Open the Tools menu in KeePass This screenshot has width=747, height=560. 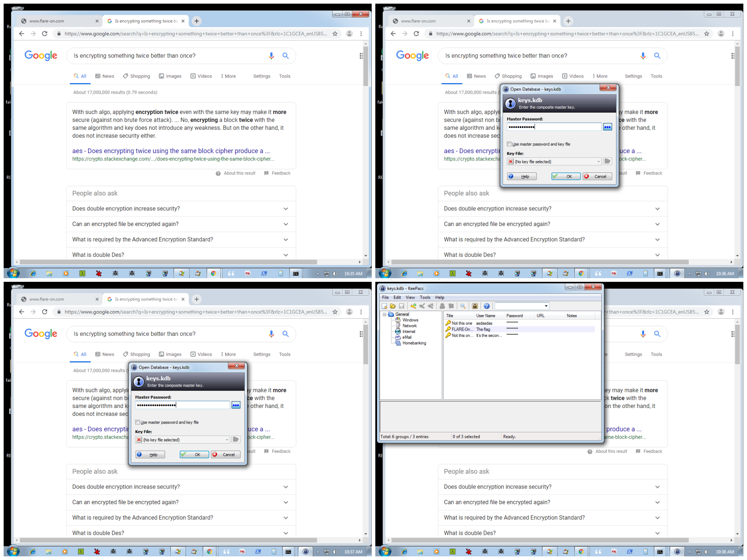click(x=425, y=297)
